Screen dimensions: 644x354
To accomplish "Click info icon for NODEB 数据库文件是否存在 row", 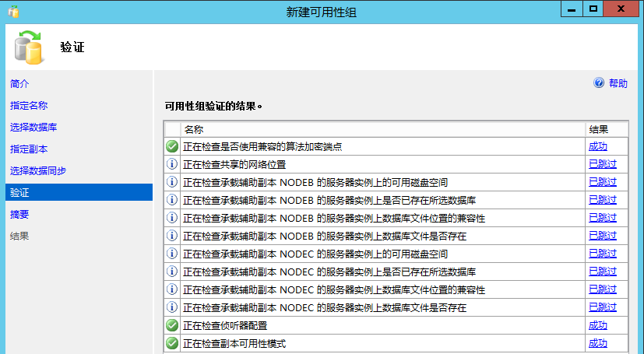I will tap(172, 236).
